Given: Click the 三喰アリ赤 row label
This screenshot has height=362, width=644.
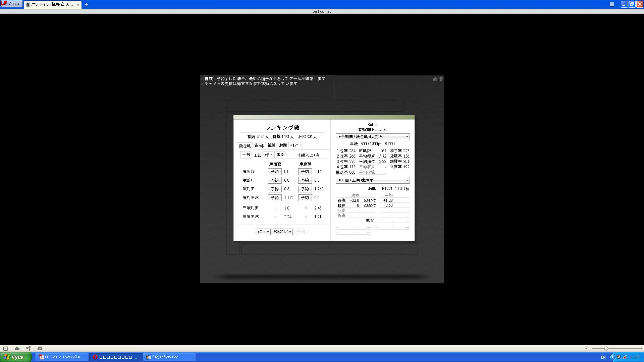Looking at the screenshot, I should (251, 208).
